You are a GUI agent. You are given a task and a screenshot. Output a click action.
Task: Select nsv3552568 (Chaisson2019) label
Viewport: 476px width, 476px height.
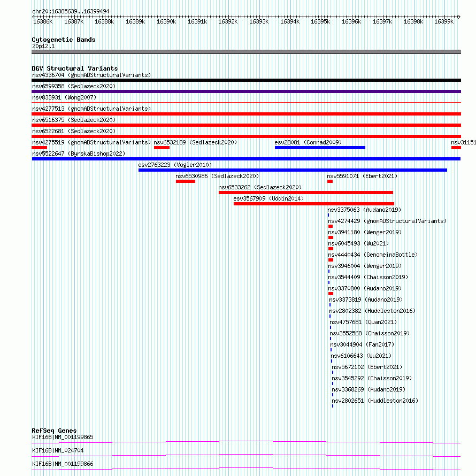coord(370,333)
